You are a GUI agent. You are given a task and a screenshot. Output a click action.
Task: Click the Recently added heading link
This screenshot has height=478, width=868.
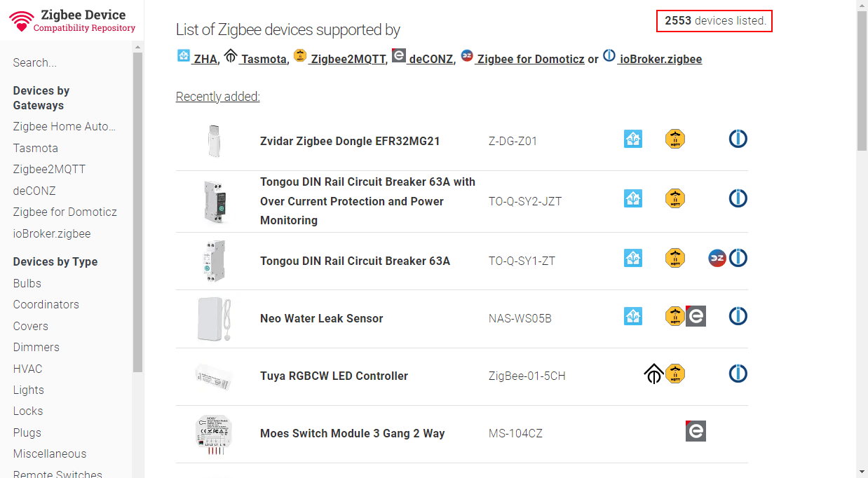(x=217, y=97)
